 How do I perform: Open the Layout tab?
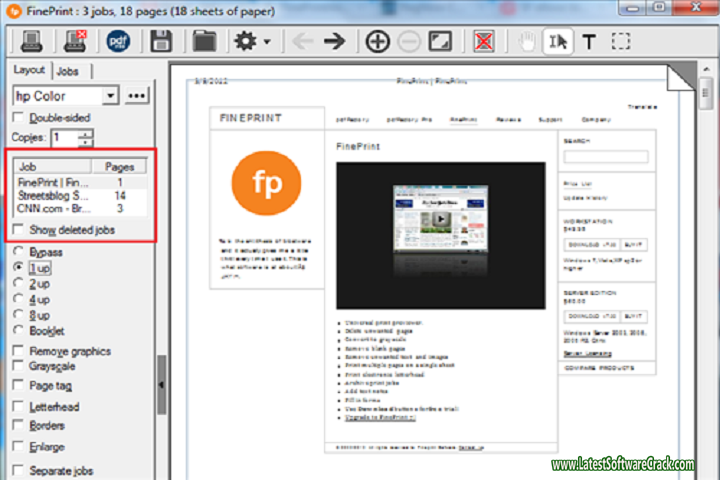[x=29, y=71]
